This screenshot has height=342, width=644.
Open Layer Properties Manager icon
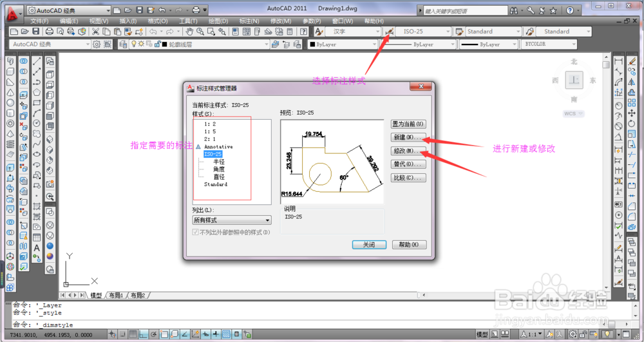click(x=123, y=44)
